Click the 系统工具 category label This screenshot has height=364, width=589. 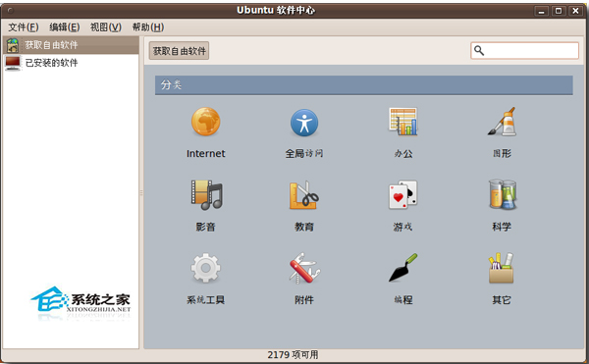point(205,300)
